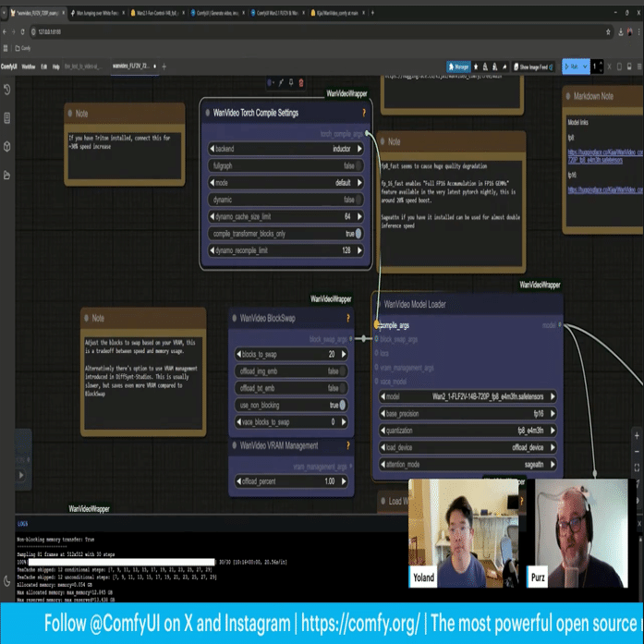644x644 pixels.
Task: Switch to the wanvideo_FLF2V workflow tab
Action: (x=131, y=67)
